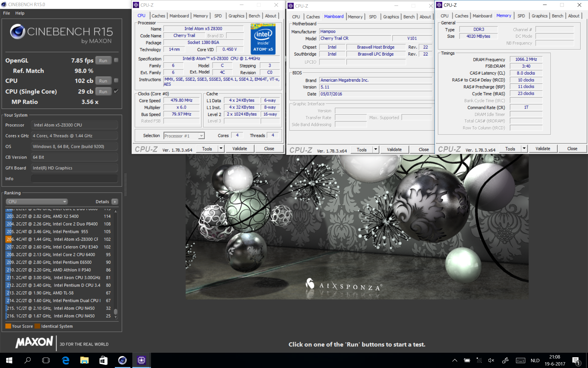Screen dimensions: 588x368
Task: Open touch keyboard tray icon
Action: click(521, 360)
